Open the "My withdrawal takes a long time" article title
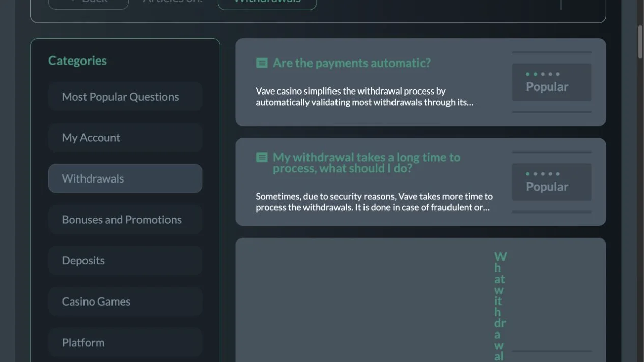 click(x=367, y=163)
